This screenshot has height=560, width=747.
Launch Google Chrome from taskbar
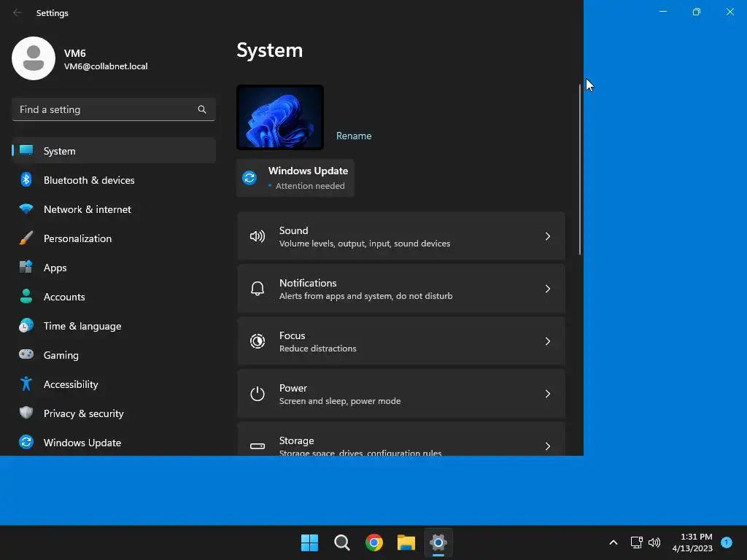pos(374,542)
